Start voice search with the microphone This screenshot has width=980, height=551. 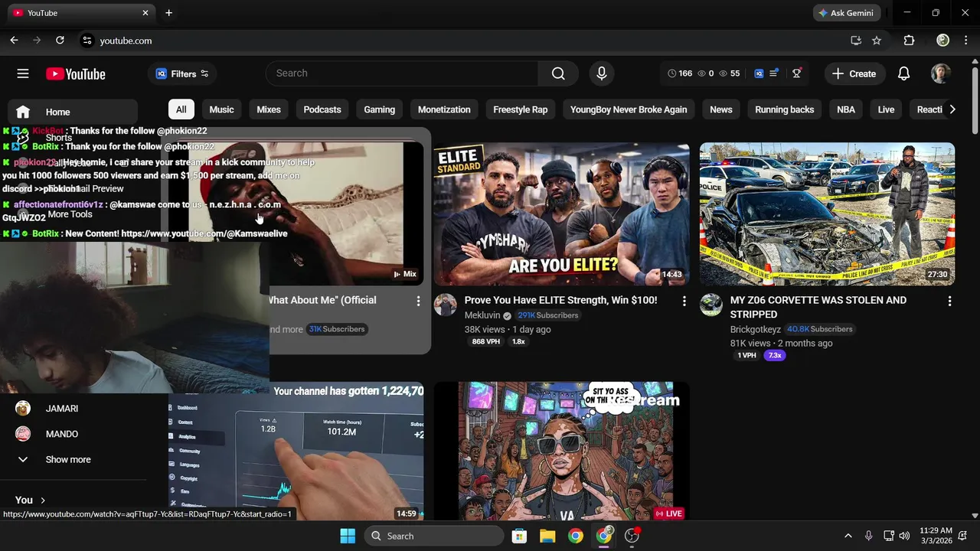pos(602,73)
